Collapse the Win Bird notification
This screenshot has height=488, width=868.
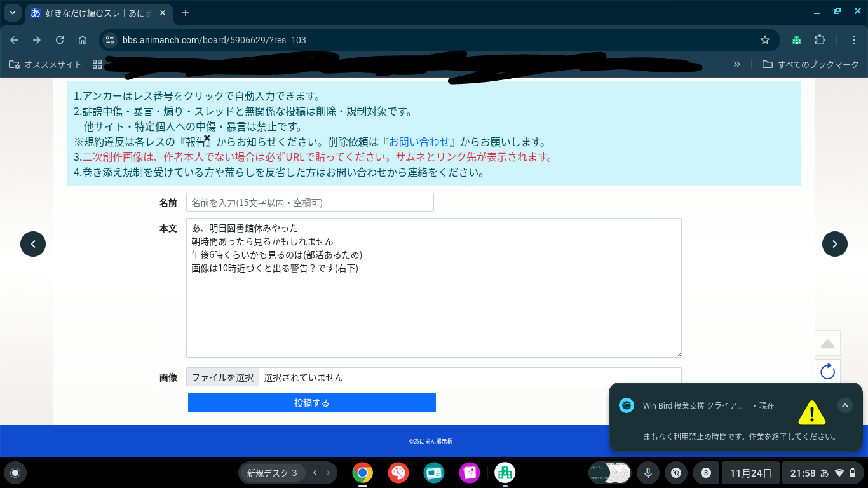coord(844,405)
